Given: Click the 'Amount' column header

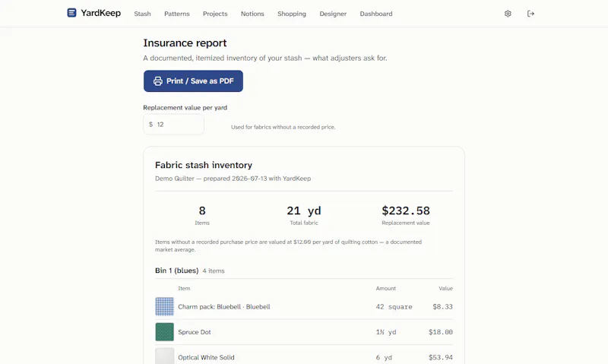Looking at the screenshot, I should coord(386,289).
